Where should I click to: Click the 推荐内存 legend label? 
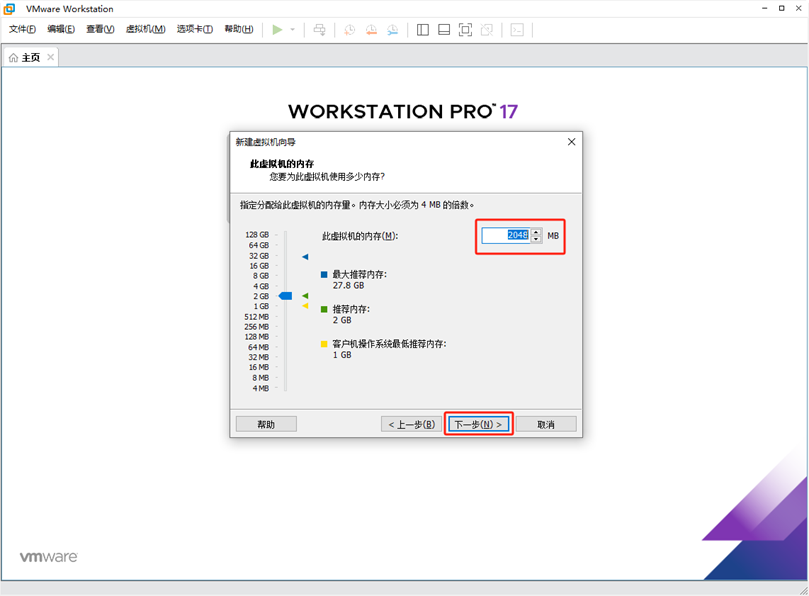tap(351, 309)
